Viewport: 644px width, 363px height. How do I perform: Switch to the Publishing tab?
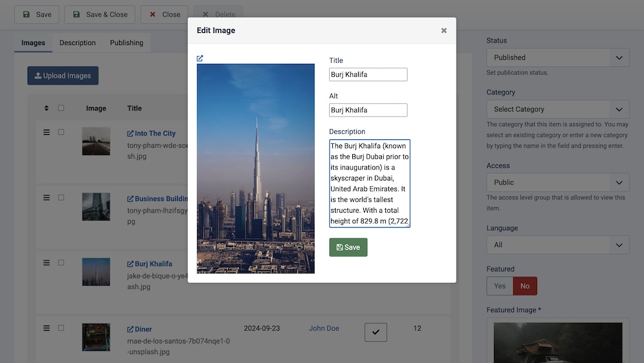126,43
